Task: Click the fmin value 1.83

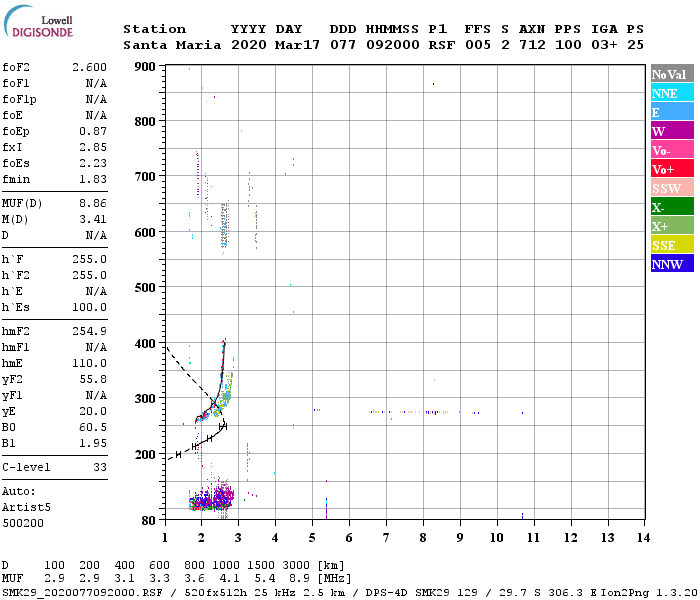Action: click(93, 179)
